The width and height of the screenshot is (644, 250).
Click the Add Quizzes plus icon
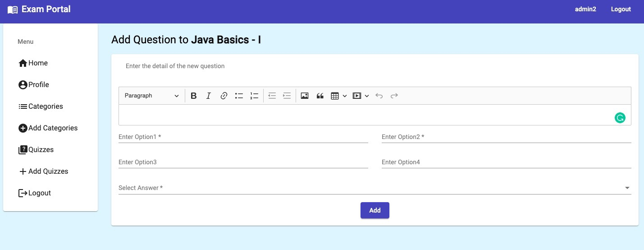click(23, 171)
